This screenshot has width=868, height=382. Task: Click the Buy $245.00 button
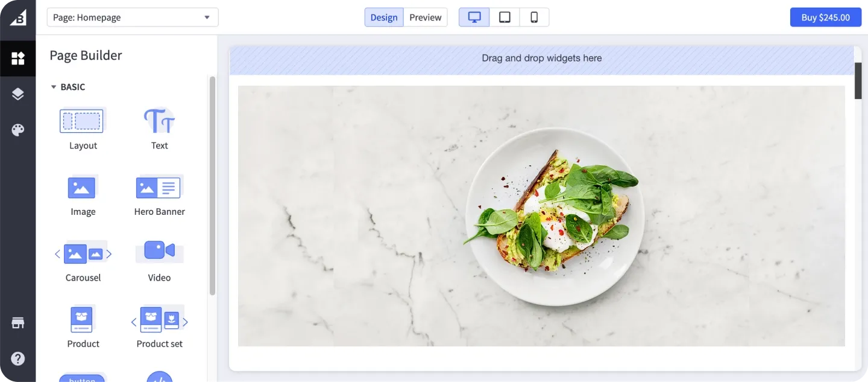825,18
